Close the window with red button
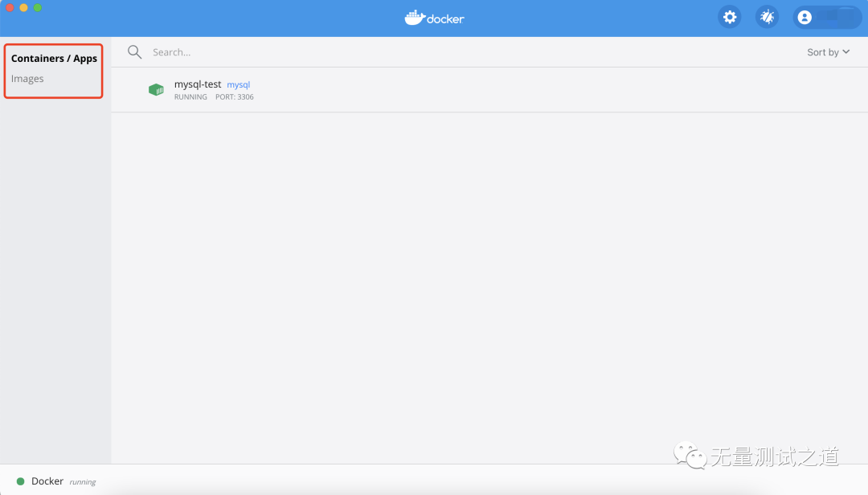 (x=10, y=8)
